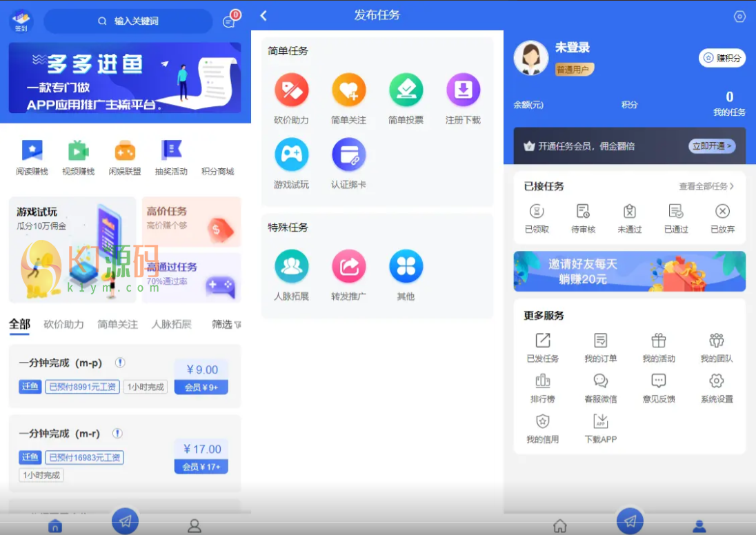Viewport: 756px width, 535px height.
Task: Open 我的订单 service
Action: pos(600,347)
